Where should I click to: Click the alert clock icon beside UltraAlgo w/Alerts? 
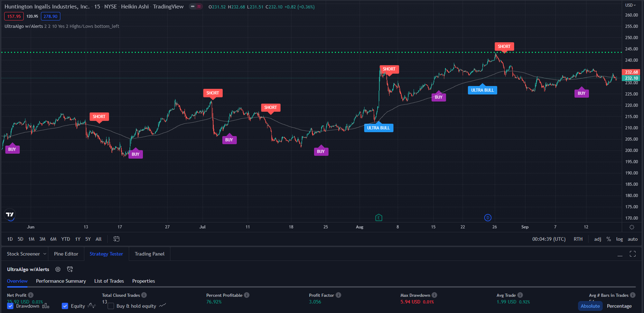[x=69, y=269]
